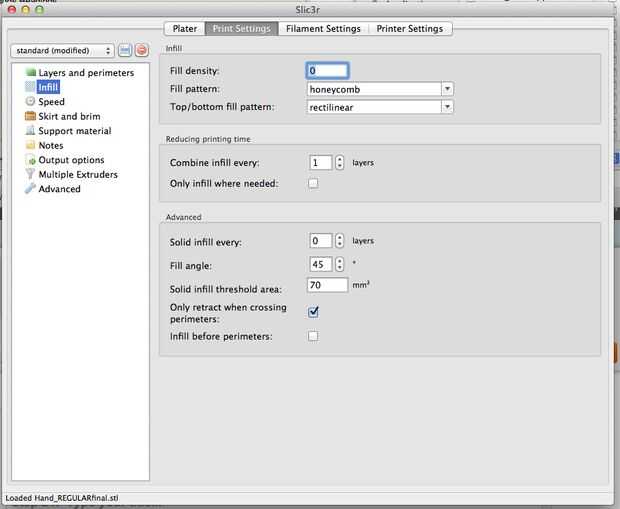Click the status text Loaded Hand_REGULARfinal.stl
The height and width of the screenshot is (509, 620).
[x=62, y=498]
